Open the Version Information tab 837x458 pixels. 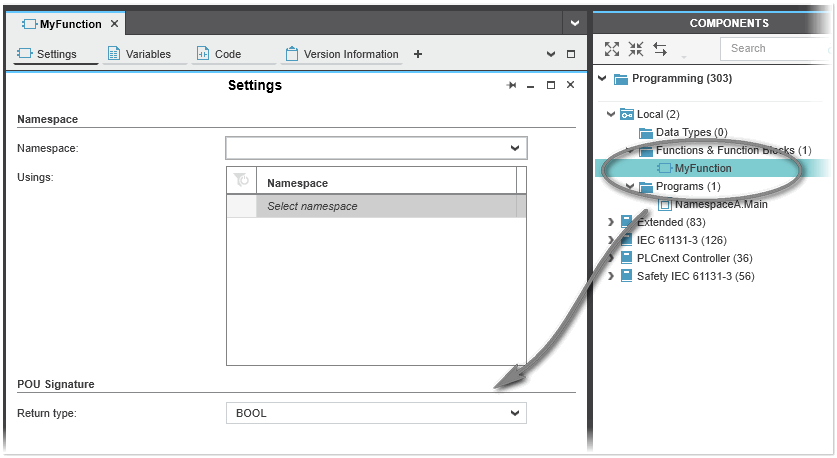[342, 54]
